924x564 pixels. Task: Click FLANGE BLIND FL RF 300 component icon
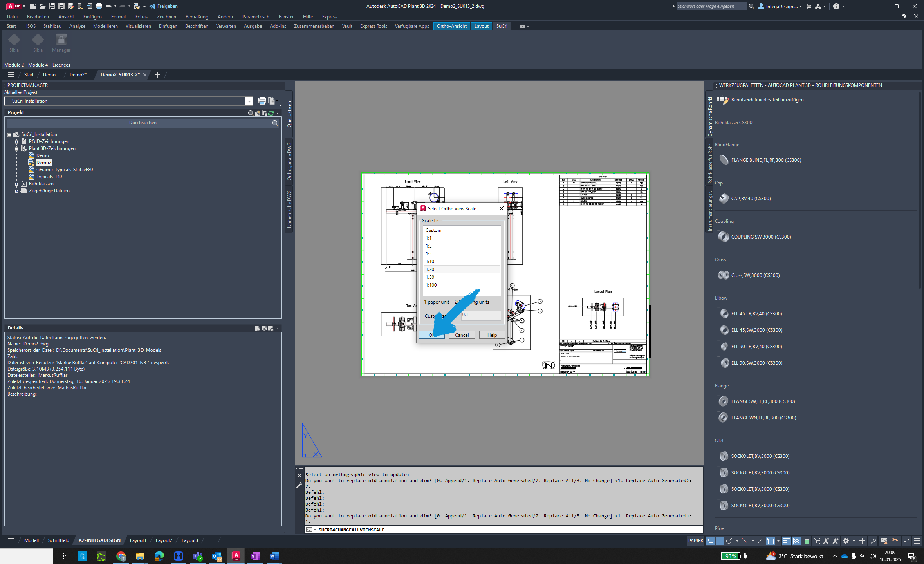pyautogui.click(x=724, y=159)
